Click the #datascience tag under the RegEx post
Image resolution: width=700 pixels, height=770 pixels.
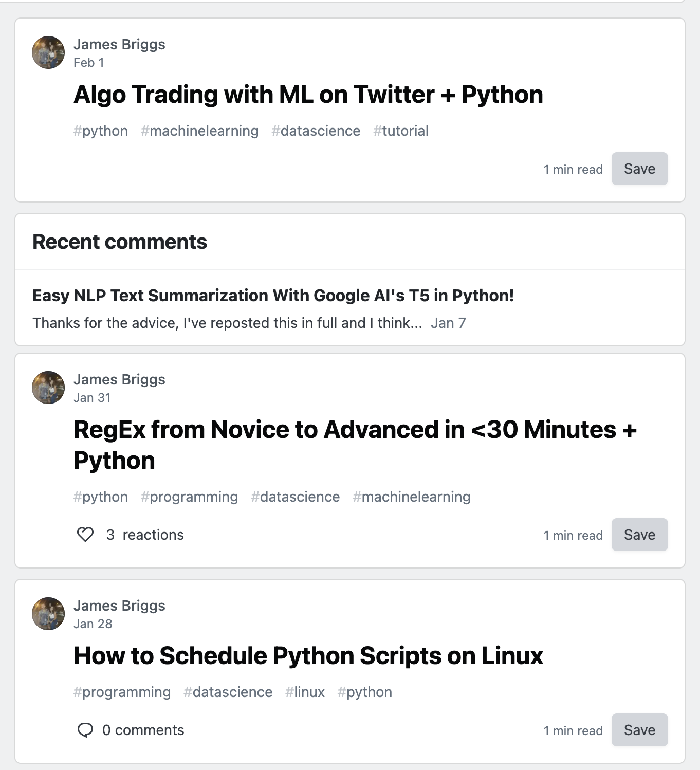click(294, 497)
